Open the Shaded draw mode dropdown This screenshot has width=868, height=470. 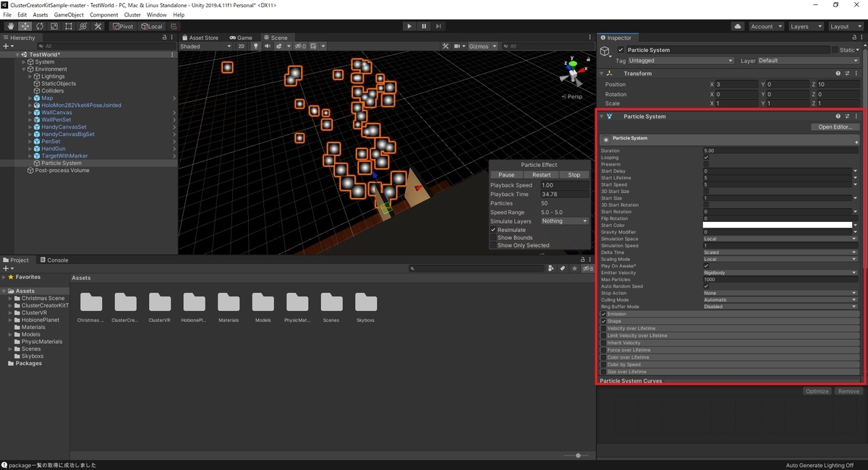click(205, 46)
